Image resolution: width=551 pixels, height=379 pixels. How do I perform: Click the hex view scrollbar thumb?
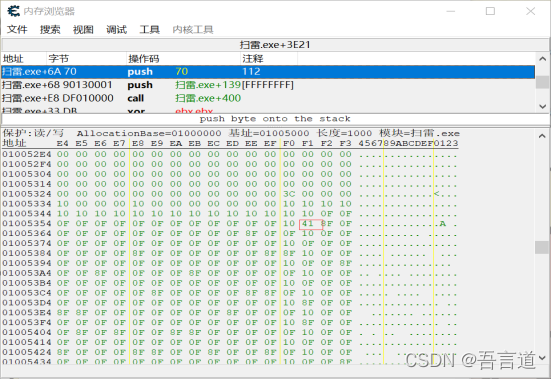point(542,247)
